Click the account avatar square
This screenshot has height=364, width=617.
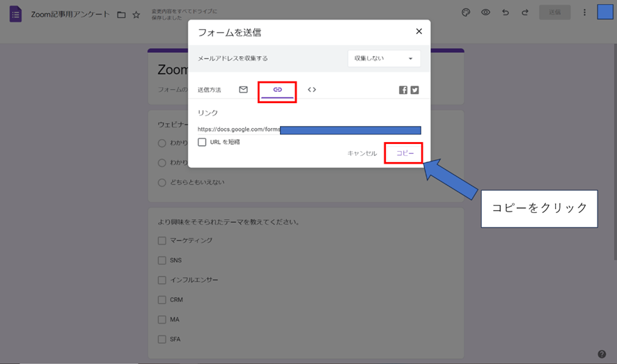[x=604, y=12]
